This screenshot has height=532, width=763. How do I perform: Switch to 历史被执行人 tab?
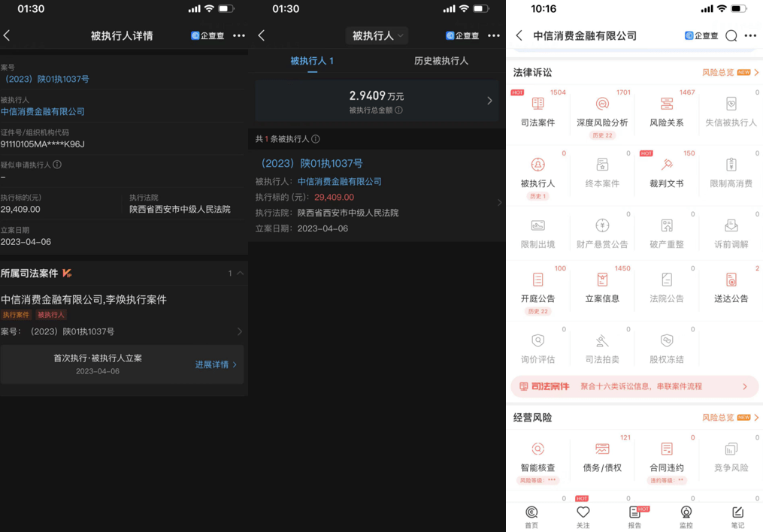tap(441, 61)
